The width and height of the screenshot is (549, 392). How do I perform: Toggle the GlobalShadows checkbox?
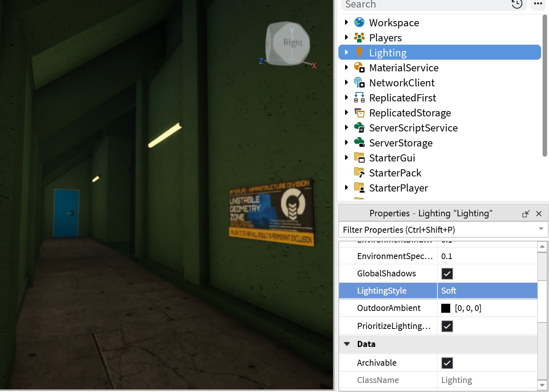click(447, 274)
